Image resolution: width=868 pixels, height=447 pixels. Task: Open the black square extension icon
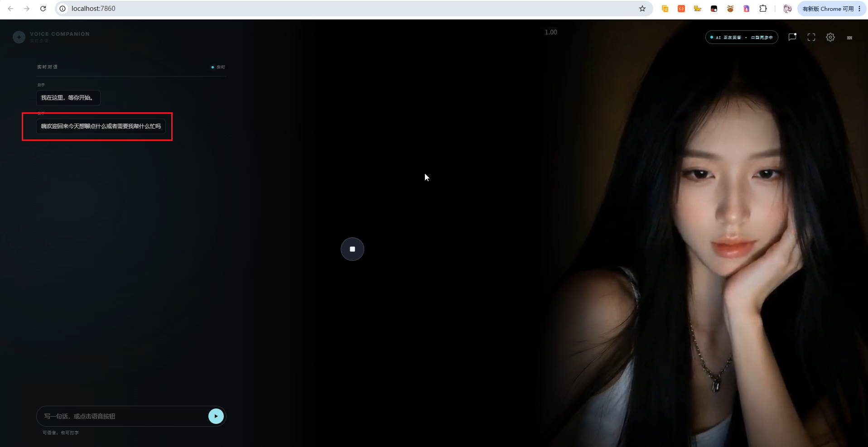click(714, 9)
